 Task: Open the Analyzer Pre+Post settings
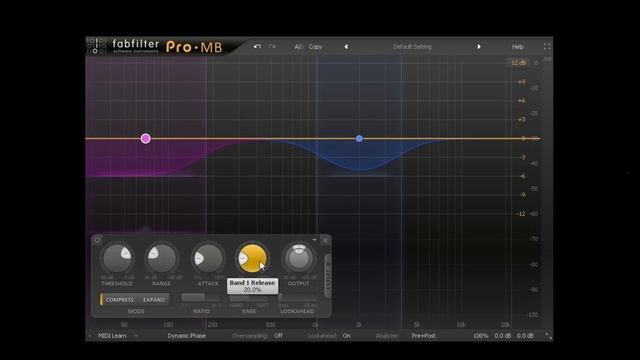pyautogui.click(x=423, y=336)
